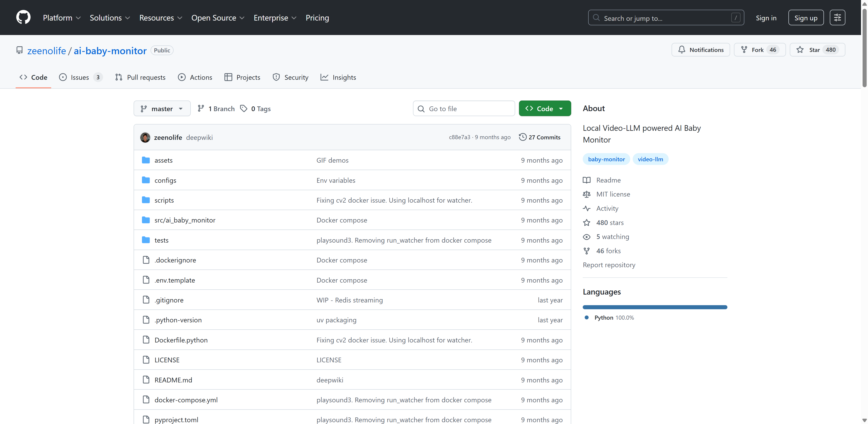The width and height of the screenshot is (868, 424).
Task: Click the Sign up button
Action: [805, 18]
